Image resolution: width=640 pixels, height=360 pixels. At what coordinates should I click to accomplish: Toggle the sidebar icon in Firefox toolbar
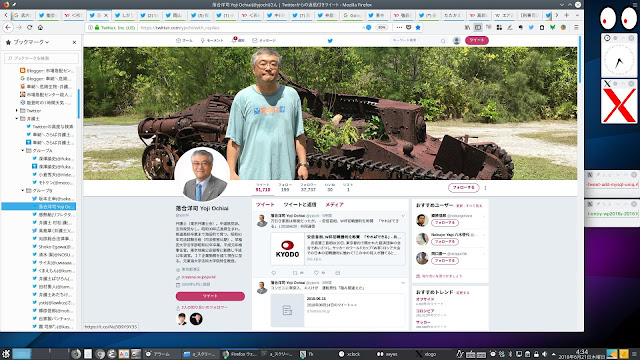pyautogui.click(x=478, y=27)
